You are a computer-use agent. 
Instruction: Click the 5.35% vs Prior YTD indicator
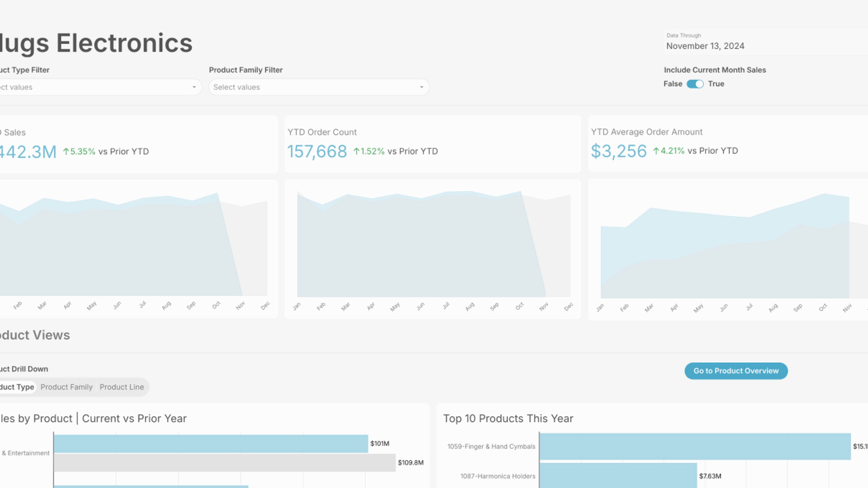(106, 152)
